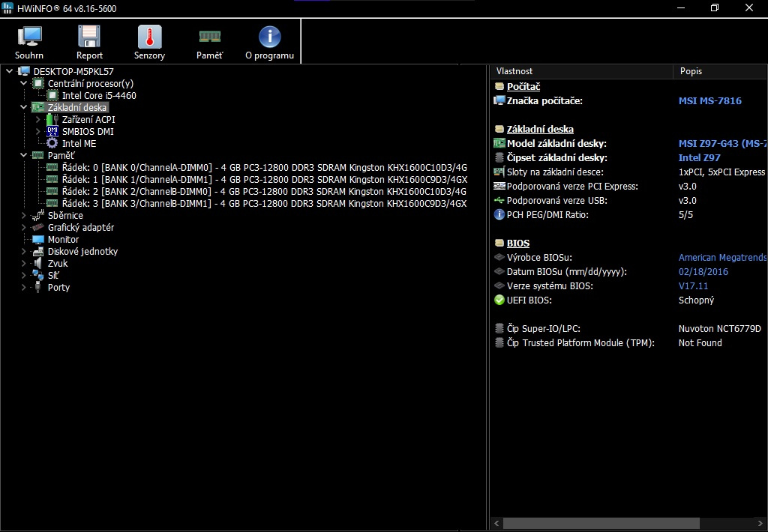Open the MSI MS-7816 link
The width and height of the screenshot is (768, 532).
[709, 100]
